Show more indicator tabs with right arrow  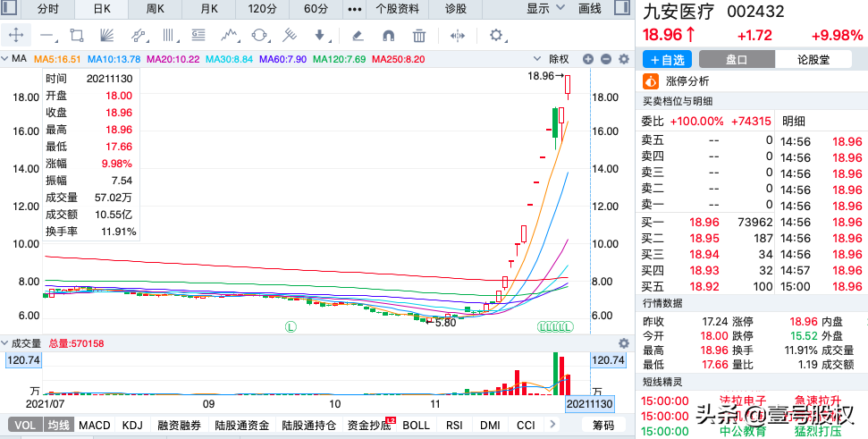click(552, 425)
